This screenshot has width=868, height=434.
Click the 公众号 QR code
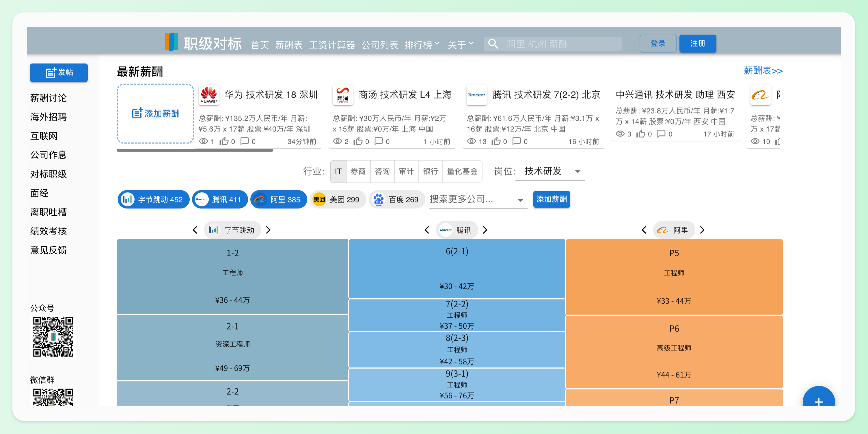point(53,337)
